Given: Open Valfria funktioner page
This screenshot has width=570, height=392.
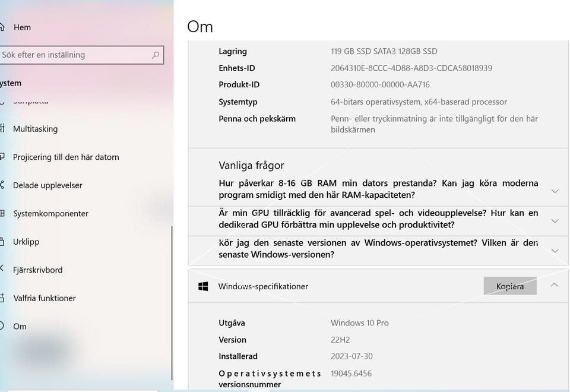Looking at the screenshot, I should pos(45,298).
